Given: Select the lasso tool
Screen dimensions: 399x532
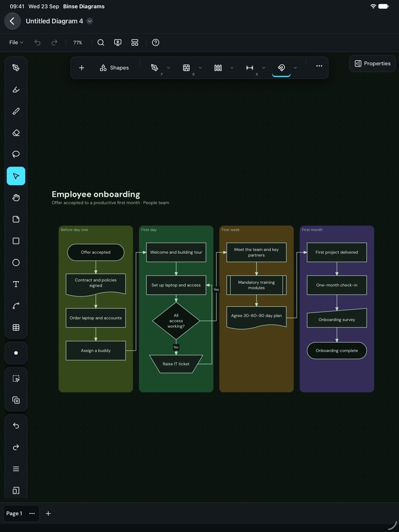Looking at the screenshot, I should tap(16, 154).
